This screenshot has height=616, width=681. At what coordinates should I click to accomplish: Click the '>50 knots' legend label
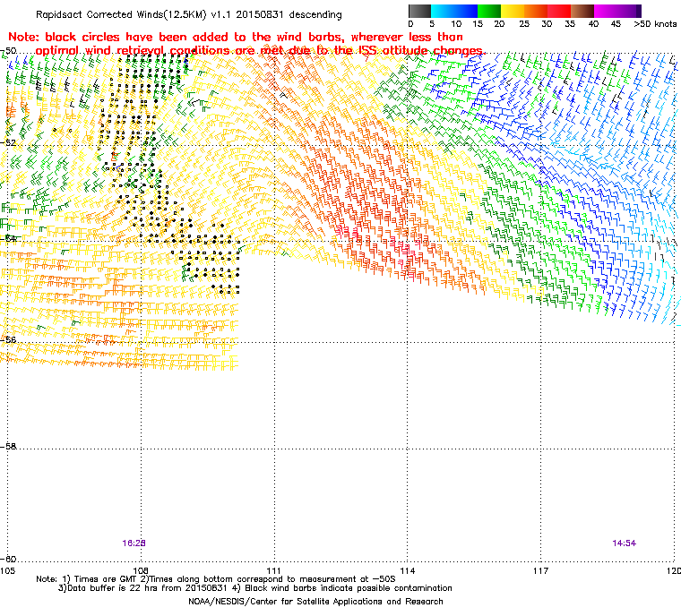coord(655,24)
